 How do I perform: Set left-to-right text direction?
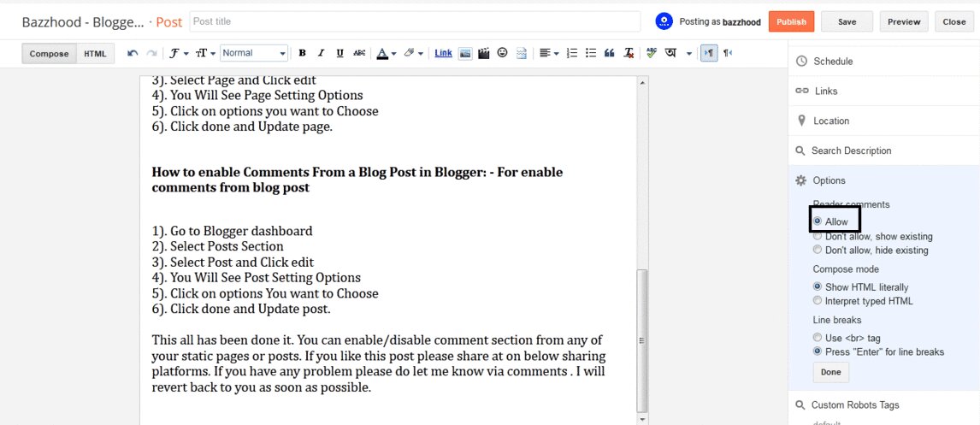point(709,53)
